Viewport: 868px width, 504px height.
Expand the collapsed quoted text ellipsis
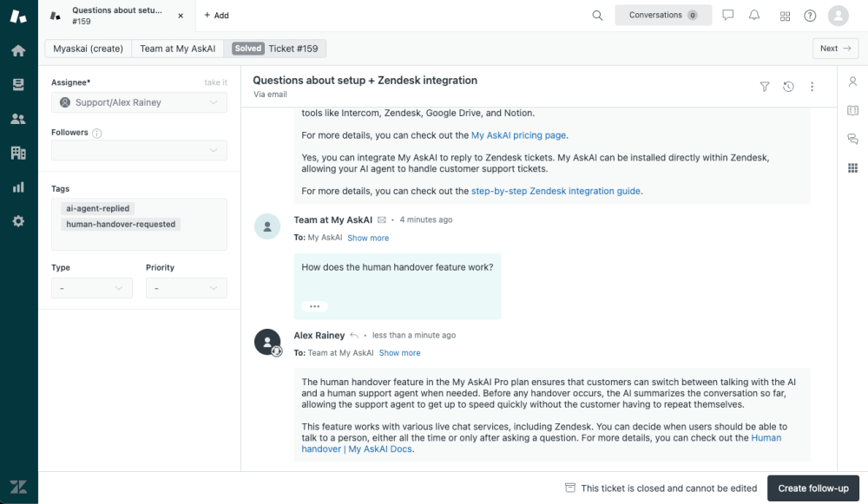[313, 306]
